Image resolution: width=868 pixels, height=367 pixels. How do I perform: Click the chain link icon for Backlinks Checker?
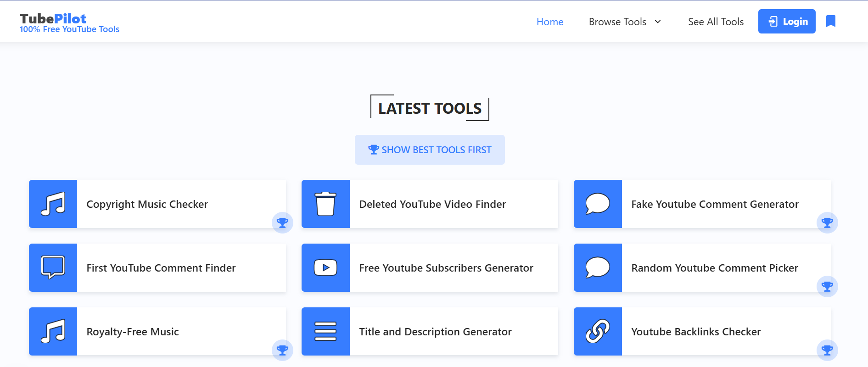(x=598, y=331)
